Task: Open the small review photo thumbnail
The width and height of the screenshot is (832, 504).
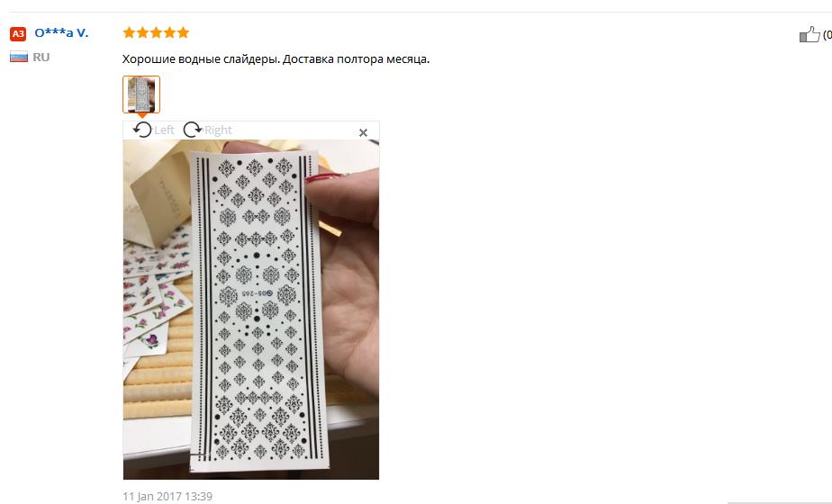Action: 141,94
